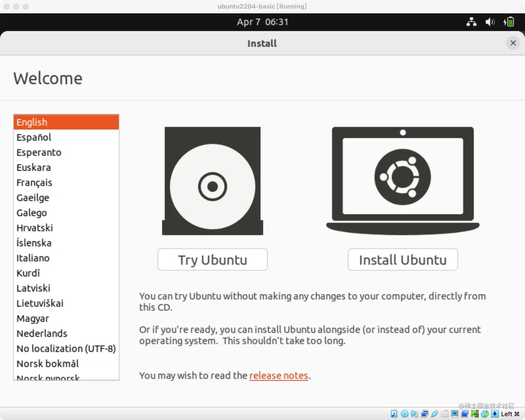This screenshot has height=420, width=525.
Task: Close the Install dialog with X button
Action: [x=513, y=43]
